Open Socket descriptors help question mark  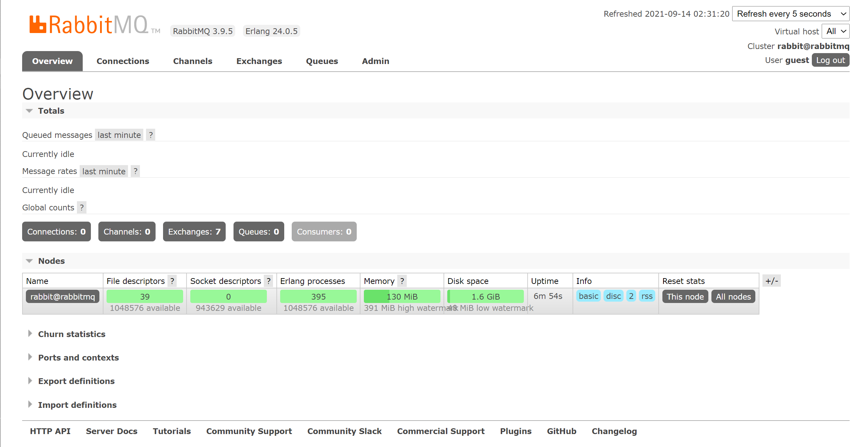pos(269,281)
